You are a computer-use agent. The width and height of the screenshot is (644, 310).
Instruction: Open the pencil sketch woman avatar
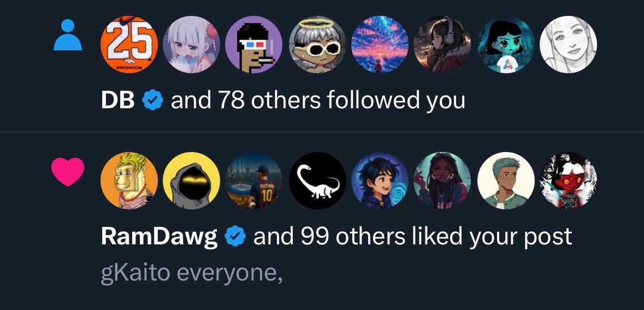pyautogui.click(x=569, y=44)
